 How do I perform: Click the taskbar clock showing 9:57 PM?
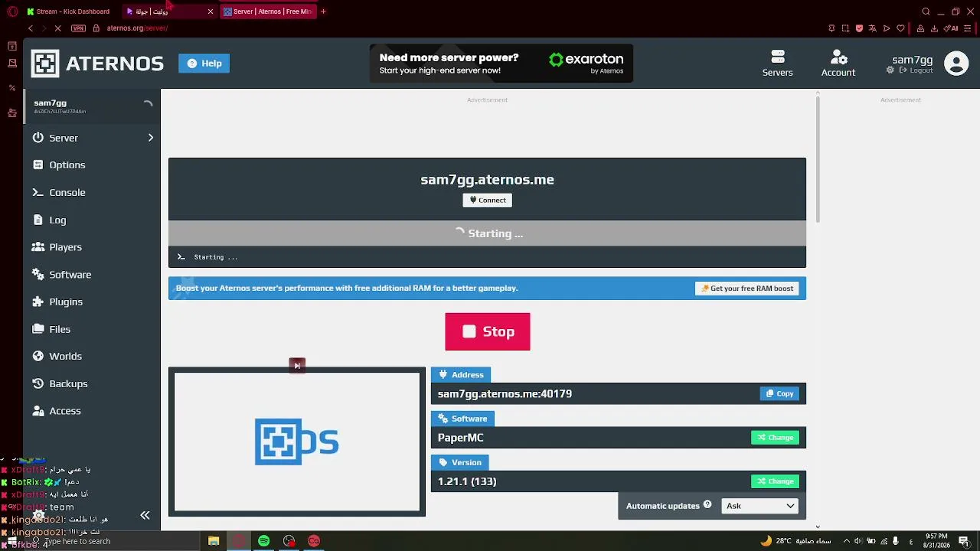pos(936,541)
